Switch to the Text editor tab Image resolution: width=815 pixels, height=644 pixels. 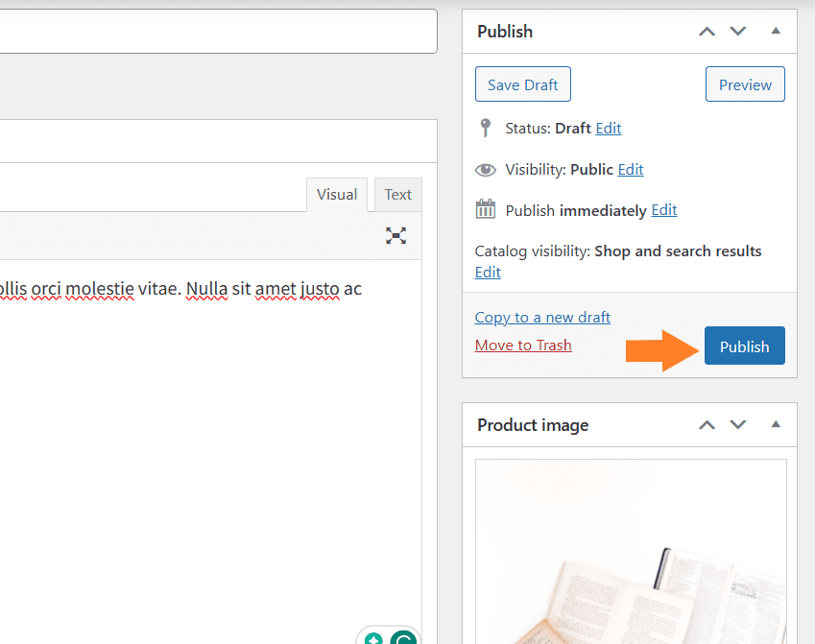[397, 195]
